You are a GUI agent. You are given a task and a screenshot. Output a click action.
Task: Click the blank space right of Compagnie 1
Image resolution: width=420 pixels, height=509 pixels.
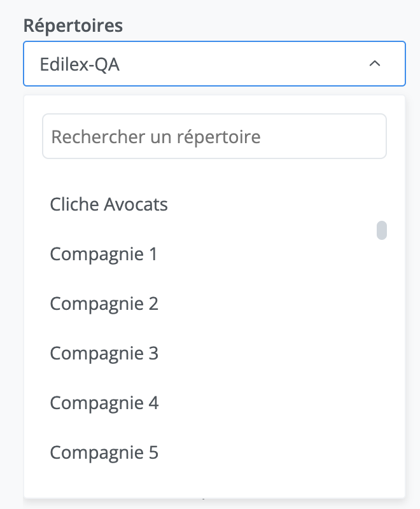pyautogui.click(x=267, y=254)
